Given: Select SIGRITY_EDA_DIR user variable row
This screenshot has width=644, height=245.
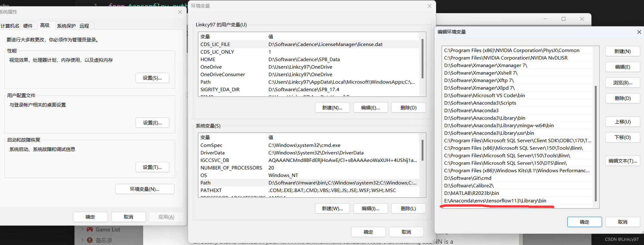Looking at the screenshot, I should tap(309, 90).
